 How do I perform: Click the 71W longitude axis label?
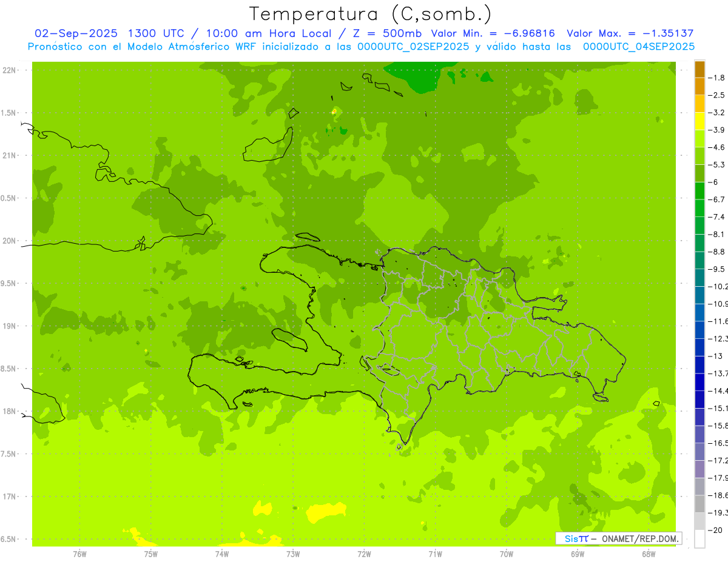[x=435, y=554]
